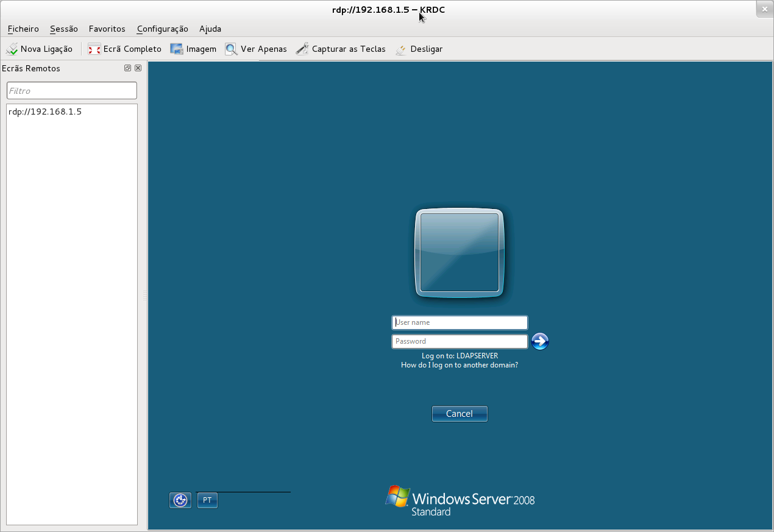The height and width of the screenshot is (532, 774).
Task: Select rdp://192.168.1.5 in remote screens list
Action: click(x=45, y=112)
